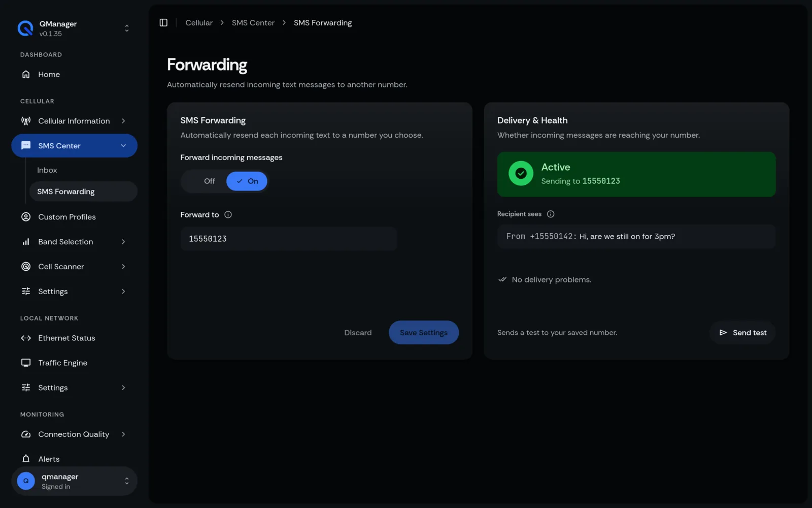Viewport: 812px width, 508px height.
Task: Expand the Connection Quality chevron
Action: (x=123, y=434)
